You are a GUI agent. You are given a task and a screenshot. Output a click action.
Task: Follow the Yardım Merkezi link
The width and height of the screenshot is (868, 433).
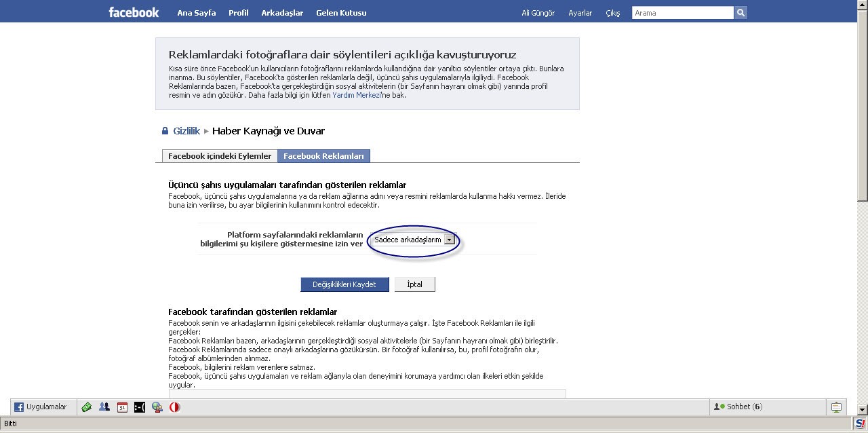pos(356,95)
